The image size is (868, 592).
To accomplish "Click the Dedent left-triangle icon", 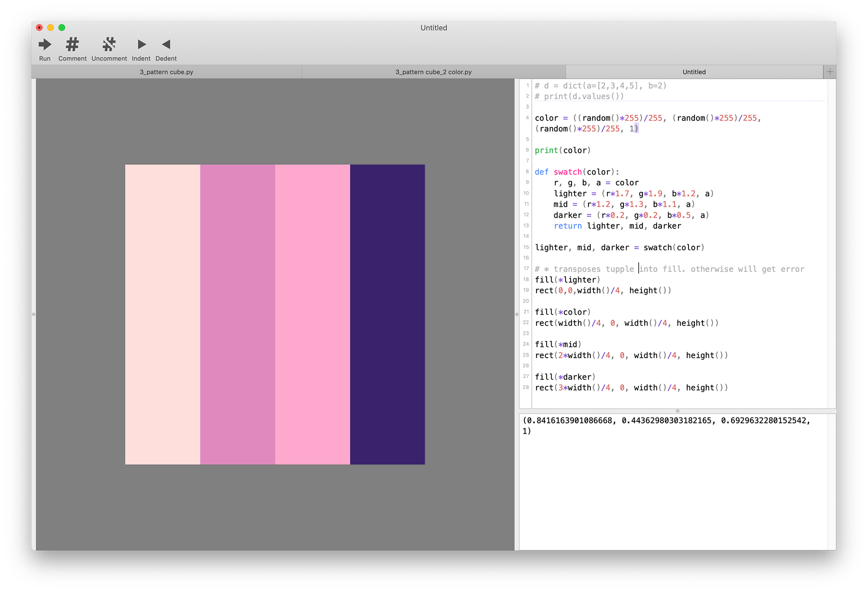I will pyautogui.click(x=166, y=45).
